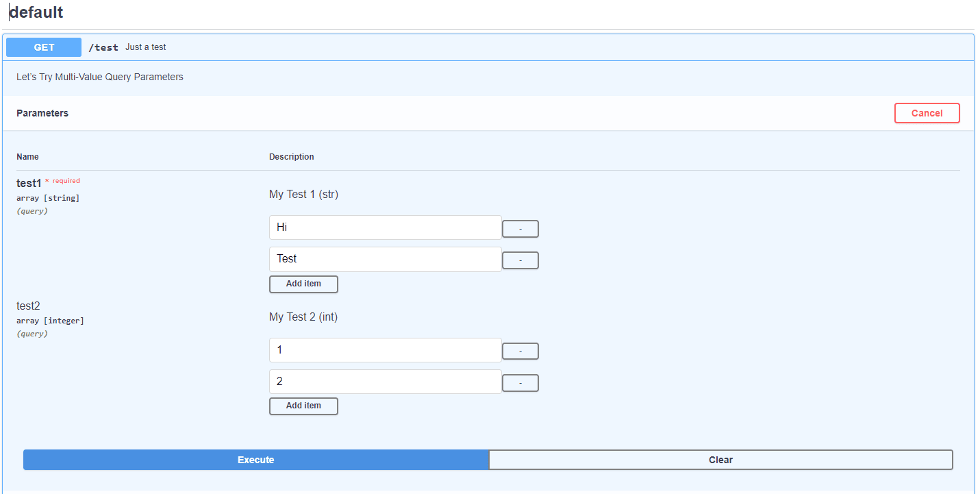The width and height of the screenshot is (980, 494).
Task: Clear the request results
Action: point(720,460)
